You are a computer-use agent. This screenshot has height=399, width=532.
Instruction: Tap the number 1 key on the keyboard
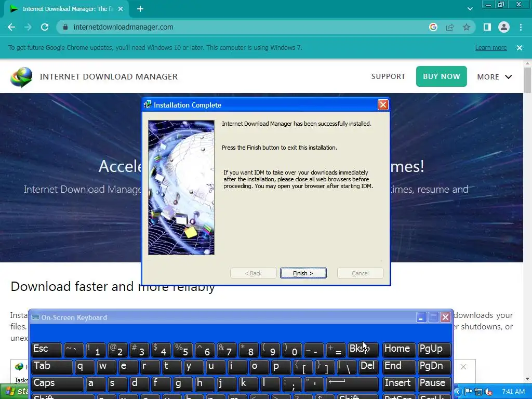click(96, 350)
